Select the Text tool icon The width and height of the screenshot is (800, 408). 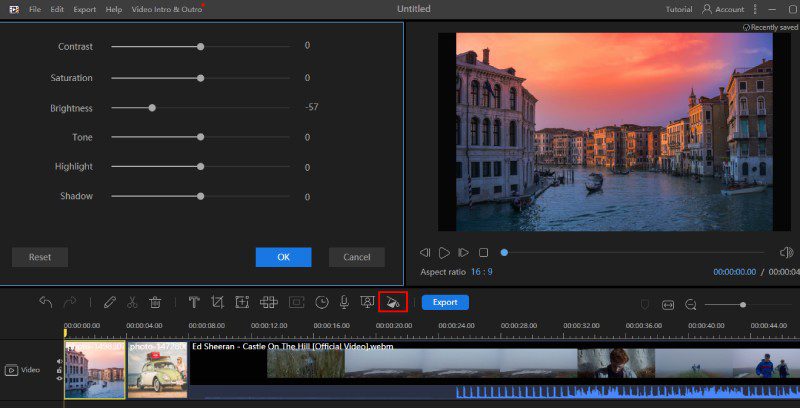194,302
